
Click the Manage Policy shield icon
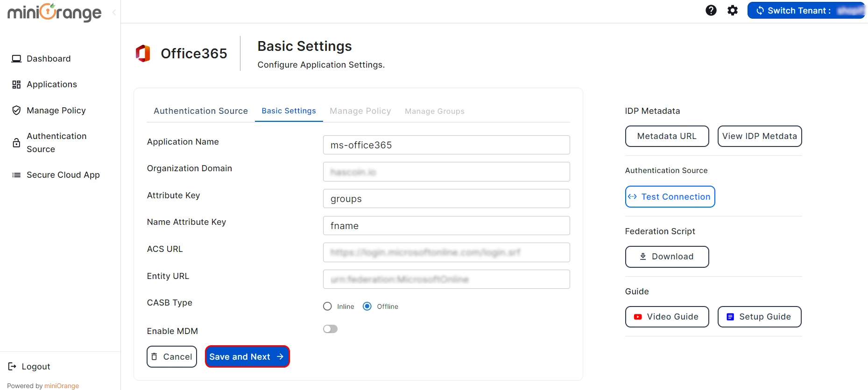pyautogui.click(x=16, y=111)
